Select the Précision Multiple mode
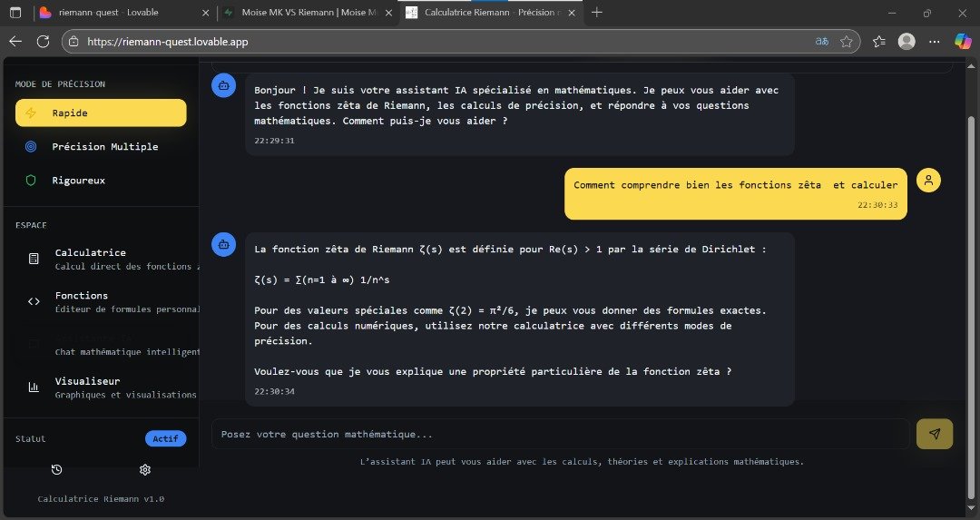The height and width of the screenshot is (520, 980). (x=101, y=146)
